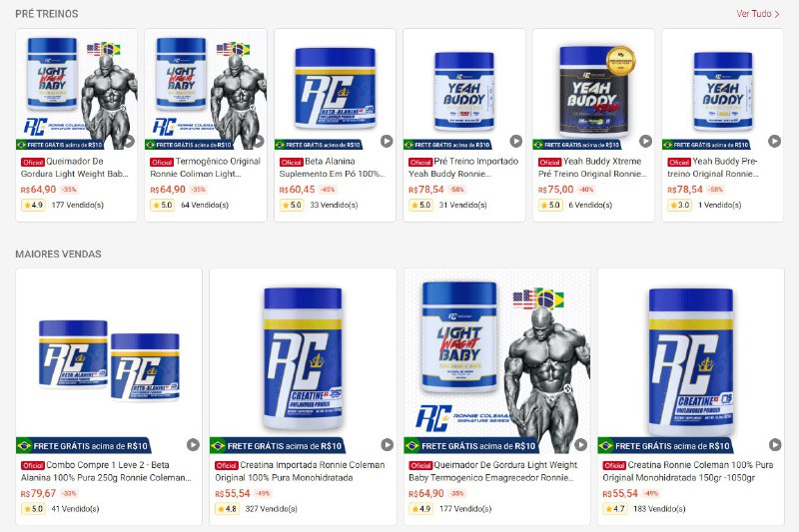Click the Combo Beta Alanina two-jar image
This screenshot has width=799, height=532.
click(x=109, y=360)
